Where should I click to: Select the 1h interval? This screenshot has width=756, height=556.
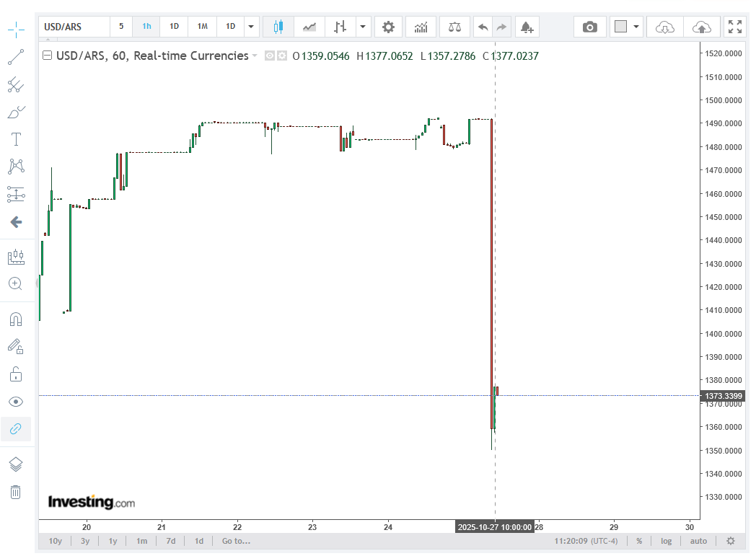146,27
